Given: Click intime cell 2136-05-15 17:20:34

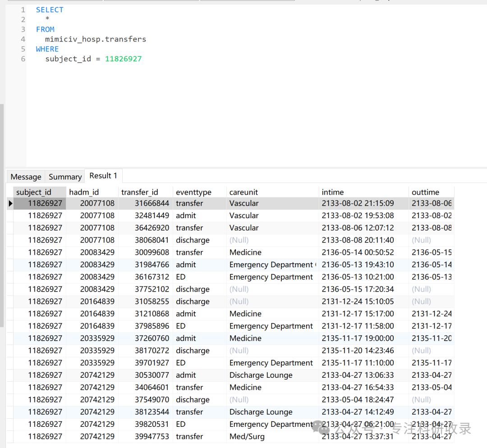Looking at the screenshot, I should point(364,289).
